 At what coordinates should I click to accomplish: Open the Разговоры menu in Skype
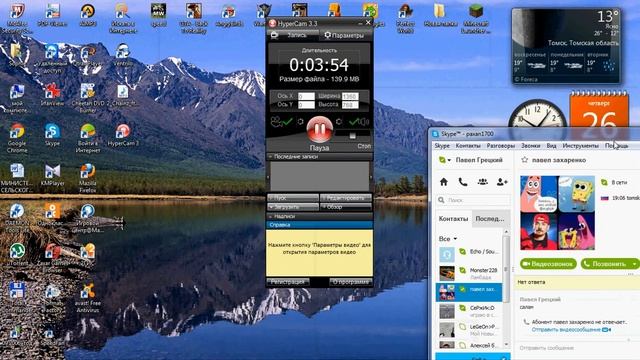500,146
